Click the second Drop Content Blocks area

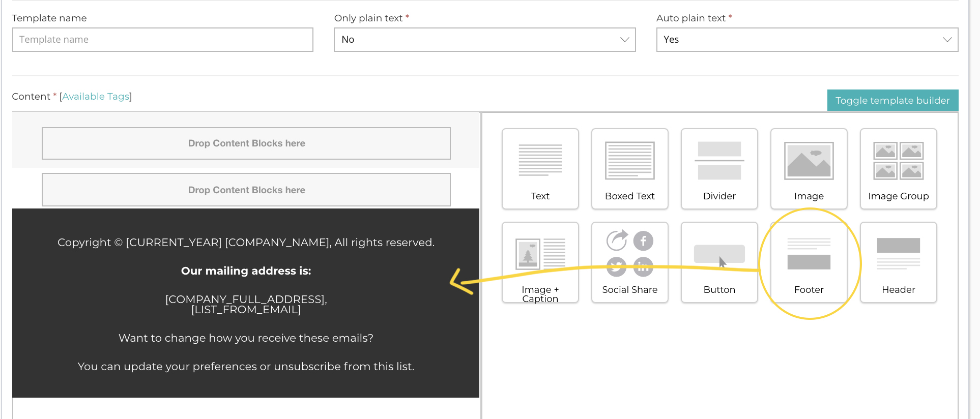point(246,190)
